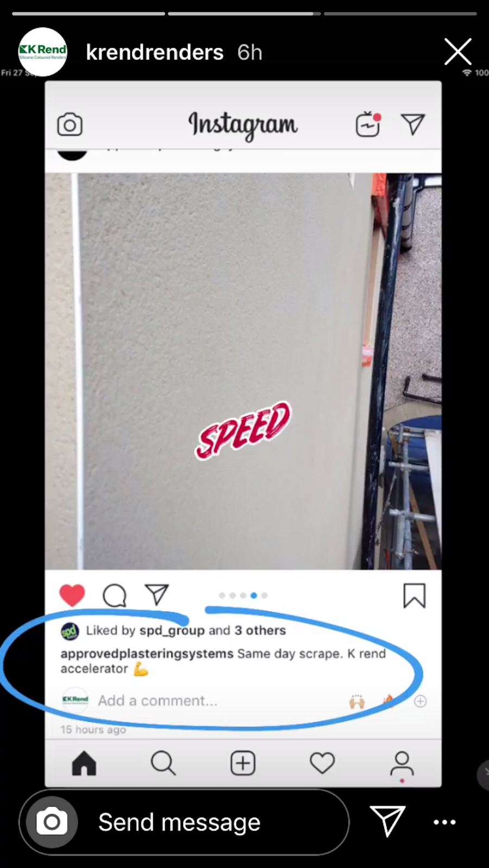Screen dimensions: 489x868
Task: Open the krendrenders profile picture
Action: [x=43, y=52]
